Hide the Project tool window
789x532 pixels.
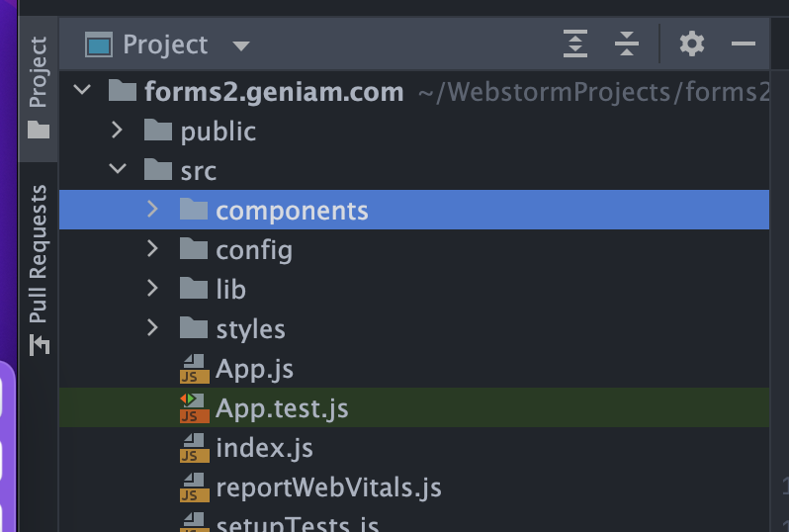coord(744,44)
